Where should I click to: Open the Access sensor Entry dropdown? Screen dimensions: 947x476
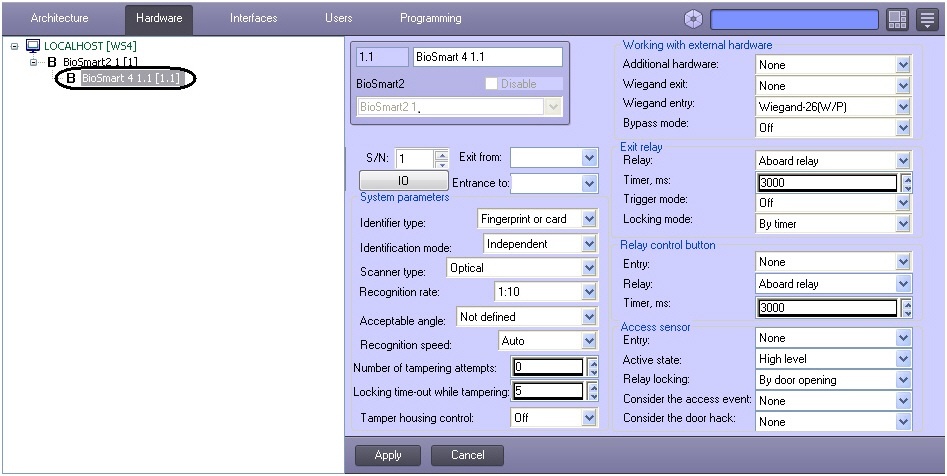[833, 338]
